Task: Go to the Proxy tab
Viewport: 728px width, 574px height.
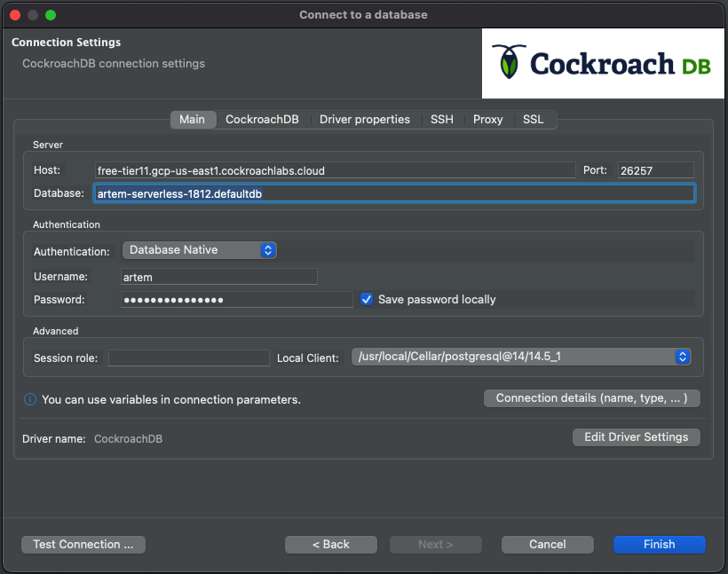Action: pyautogui.click(x=488, y=119)
